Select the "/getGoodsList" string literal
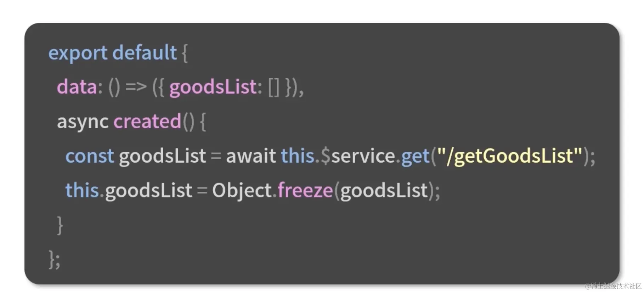 510,156
